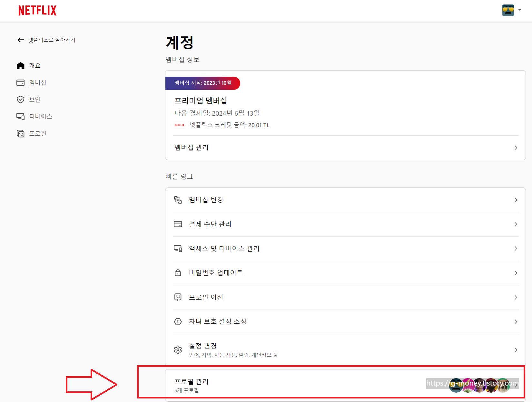Click the 멤버십 정보 section heading
The width and height of the screenshot is (532, 402).
(x=182, y=60)
